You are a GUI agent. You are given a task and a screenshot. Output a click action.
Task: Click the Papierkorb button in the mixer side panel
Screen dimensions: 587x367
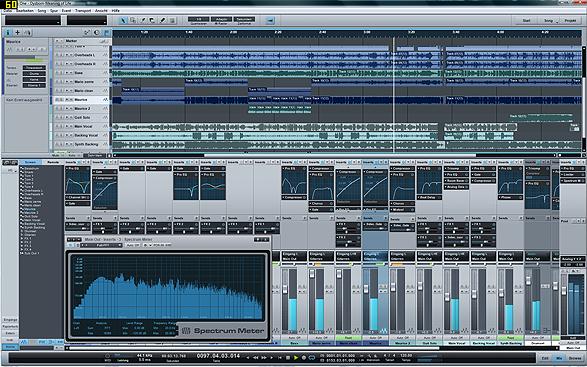(10, 327)
